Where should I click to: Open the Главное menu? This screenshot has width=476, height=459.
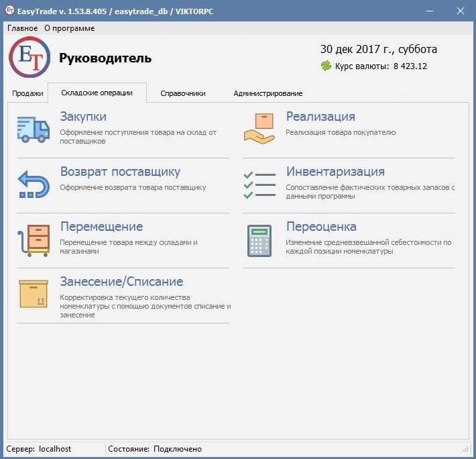[23, 28]
